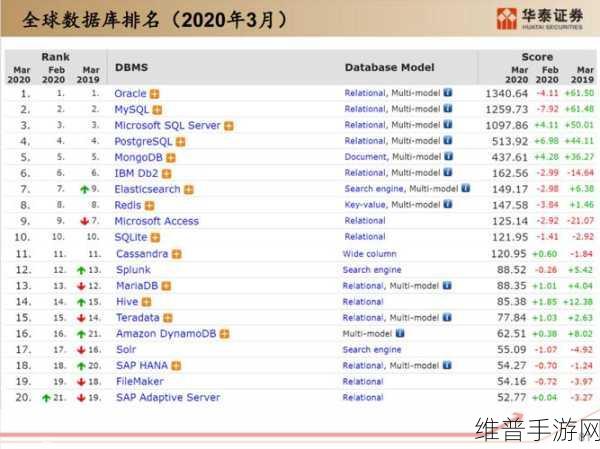The height and width of the screenshot is (449, 600).
Task: Select SAP Adaptive Server's score 52.77
Action: 512,397
